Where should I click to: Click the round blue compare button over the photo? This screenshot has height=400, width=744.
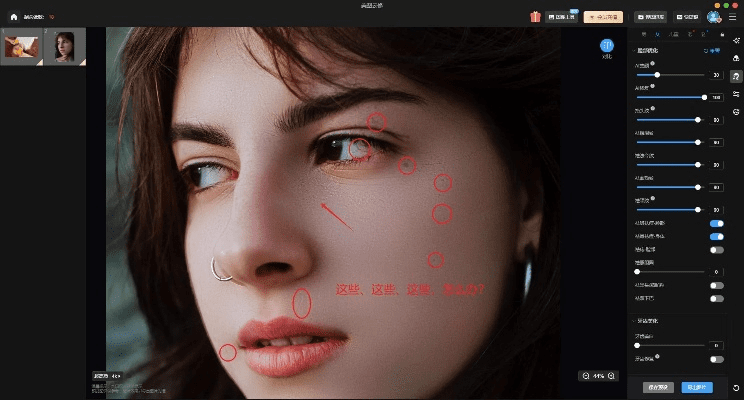tap(606, 45)
